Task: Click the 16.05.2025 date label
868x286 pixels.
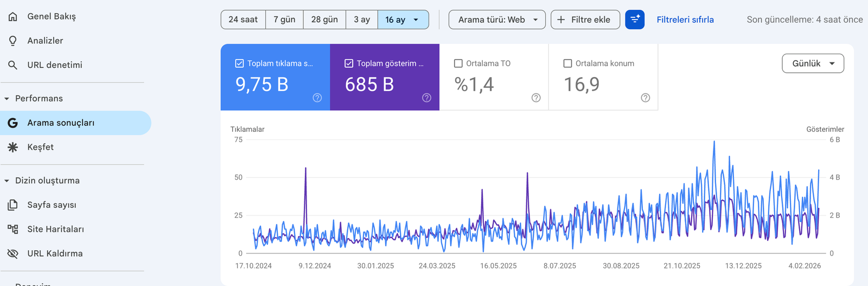Action: pos(499,266)
